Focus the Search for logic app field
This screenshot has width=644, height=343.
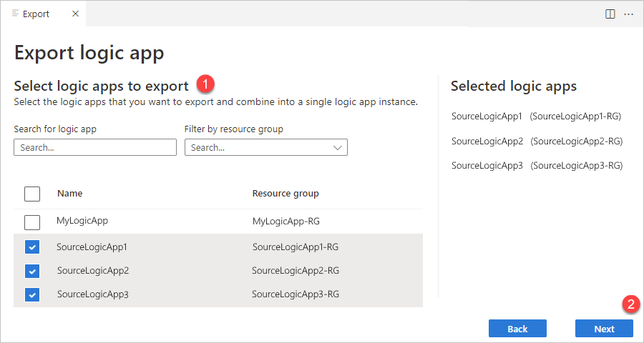click(x=94, y=148)
